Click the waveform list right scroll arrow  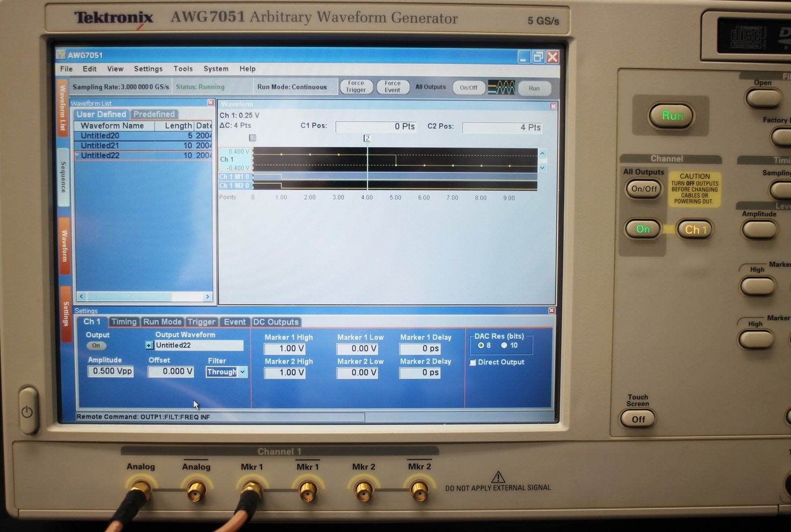[x=208, y=296]
